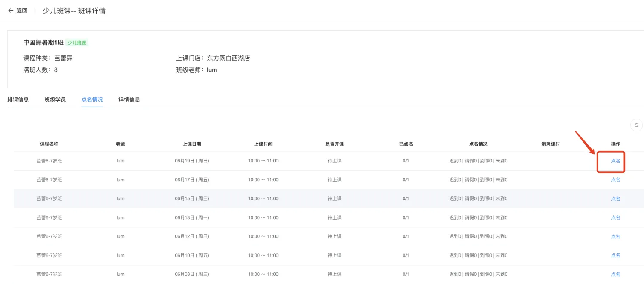Click 点名 for the 06月17日 class
Screen dimensions: 644x284
(615, 180)
